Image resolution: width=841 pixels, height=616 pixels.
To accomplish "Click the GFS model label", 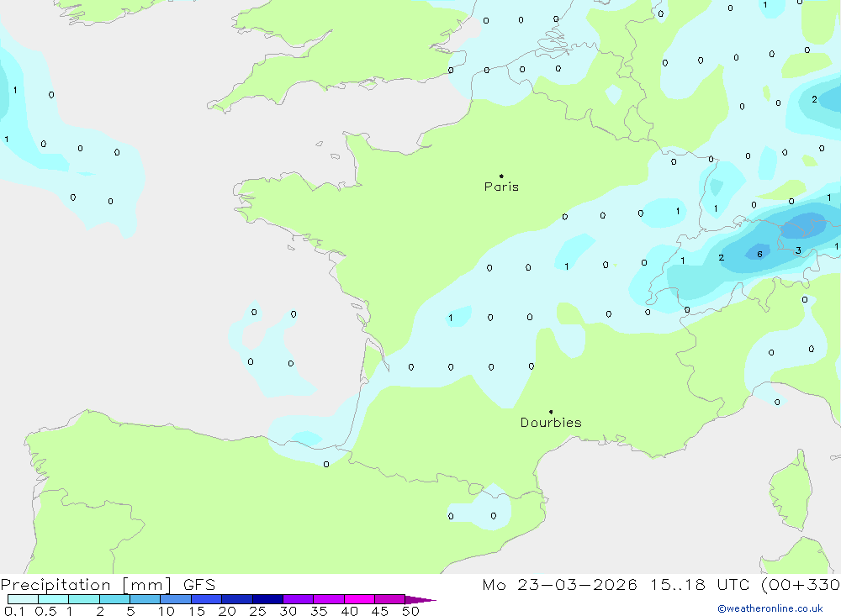I will (199, 585).
